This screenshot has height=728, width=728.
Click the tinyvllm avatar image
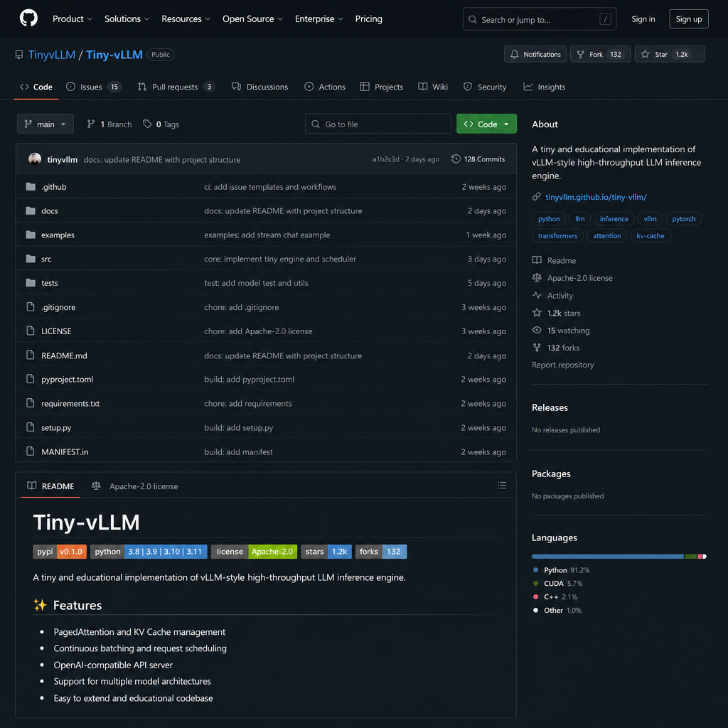coord(35,159)
